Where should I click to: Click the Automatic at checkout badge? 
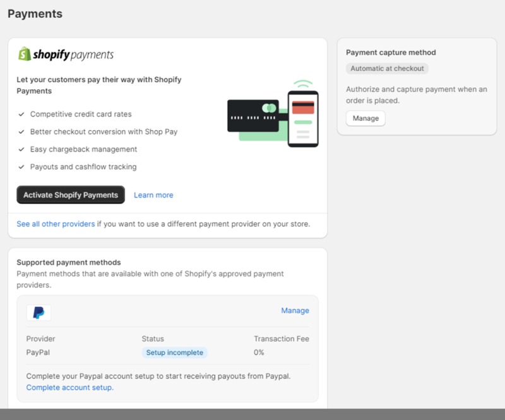tap(386, 68)
